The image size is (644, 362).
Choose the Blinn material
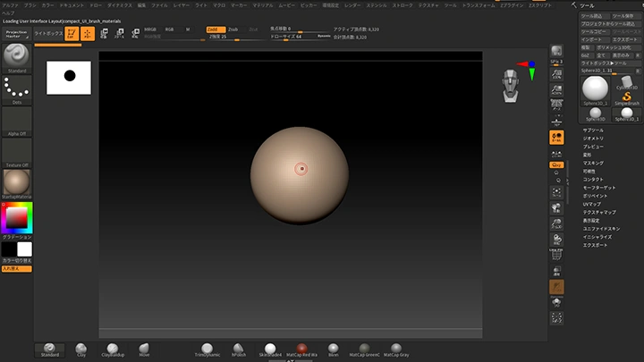(333, 350)
